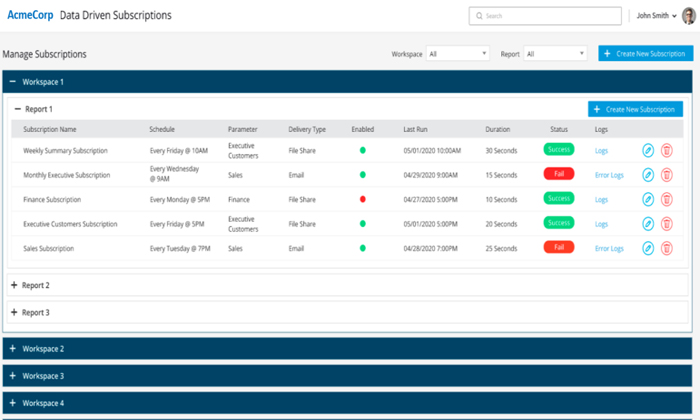
Task: Edit the Finance Subscription
Action: pos(648,199)
